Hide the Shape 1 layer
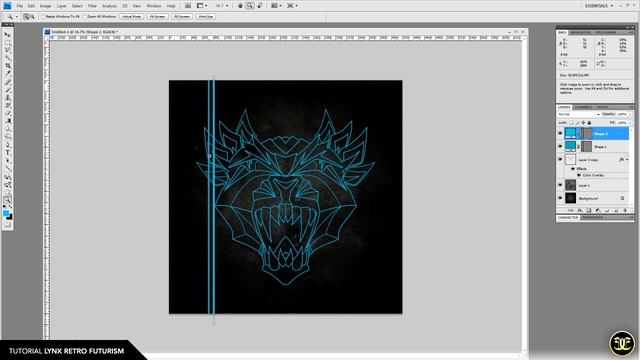640x360 pixels. point(560,146)
